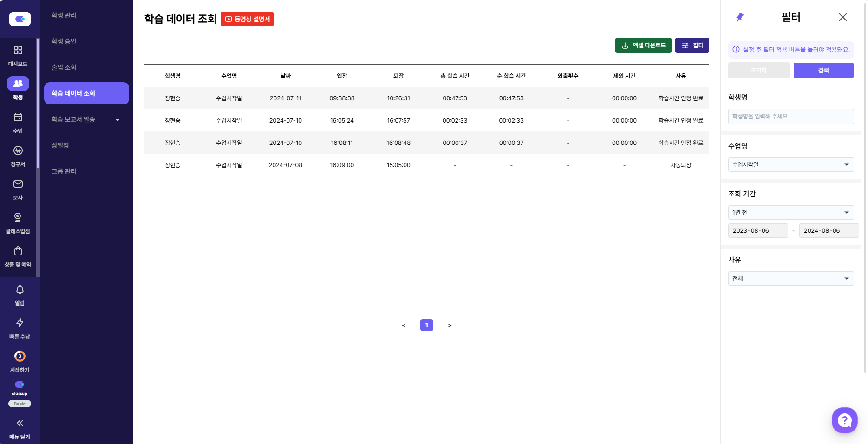
Task: Expand the 사유 reason dropdown
Action: click(790, 279)
